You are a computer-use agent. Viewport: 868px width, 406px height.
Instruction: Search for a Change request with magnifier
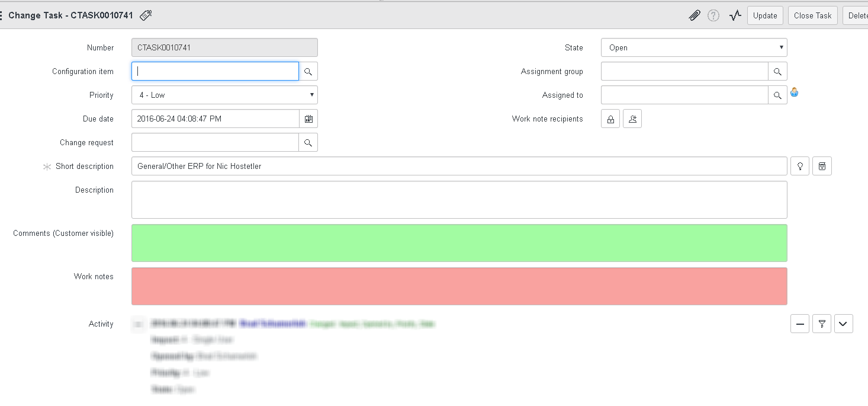[308, 142]
